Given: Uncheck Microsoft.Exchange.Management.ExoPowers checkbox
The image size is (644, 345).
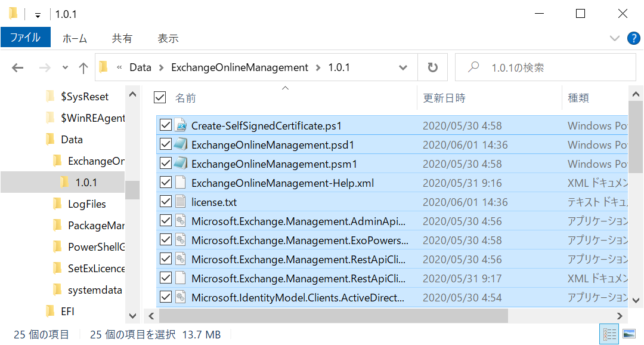Looking at the screenshot, I should point(166,240).
